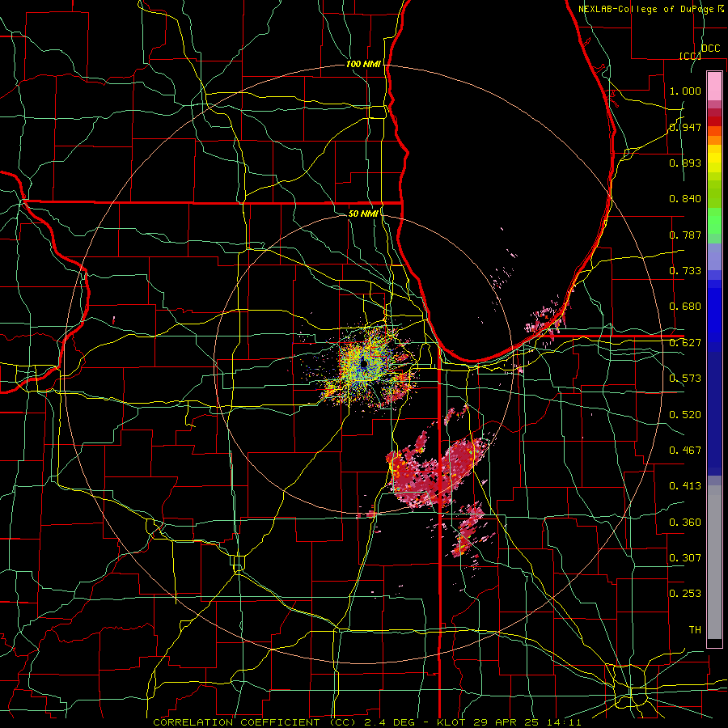Click the KLOT radar site center on map
The height and width of the screenshot is (728, 728).
[363, 366]
